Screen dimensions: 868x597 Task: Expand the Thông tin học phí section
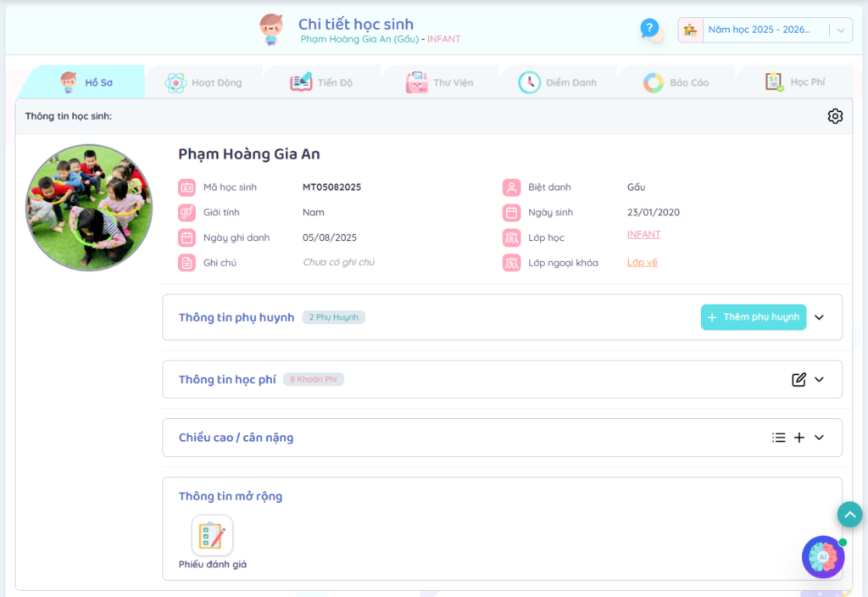pyautogui.click(x=819, y=380)
